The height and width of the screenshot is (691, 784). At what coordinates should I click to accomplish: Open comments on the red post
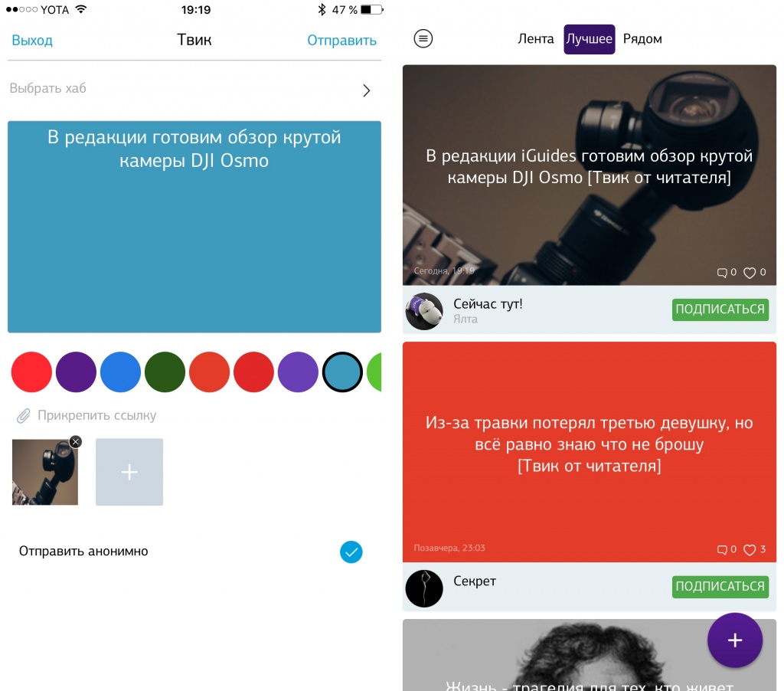tap(721, 549)
